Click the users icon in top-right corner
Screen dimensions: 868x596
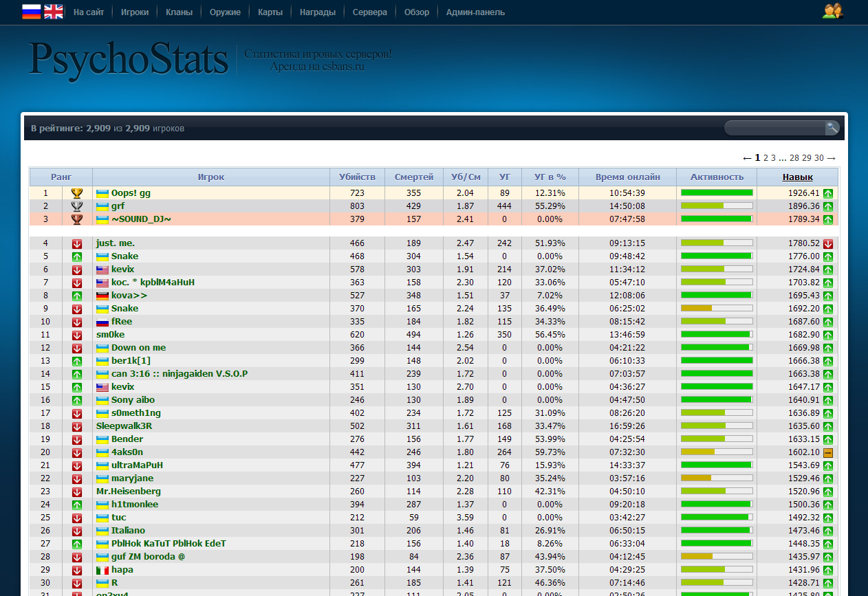pyautogui.click(x=832, y=12)
